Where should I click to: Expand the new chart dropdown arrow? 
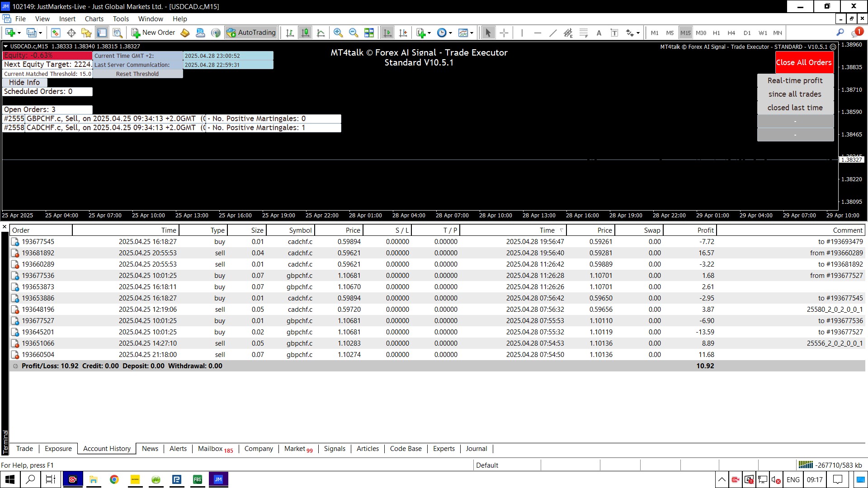click(x=19, y=33)
